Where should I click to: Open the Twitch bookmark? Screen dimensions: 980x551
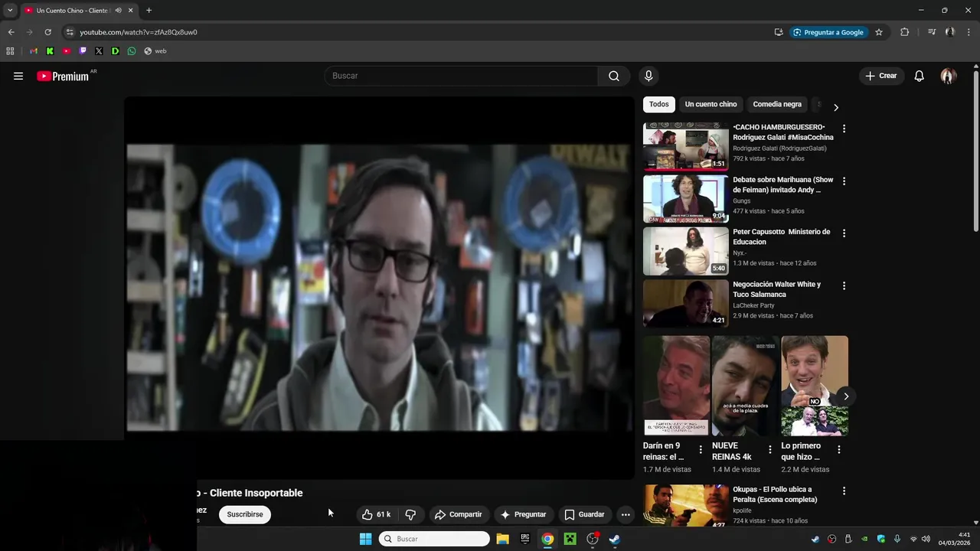coord(83,51)
